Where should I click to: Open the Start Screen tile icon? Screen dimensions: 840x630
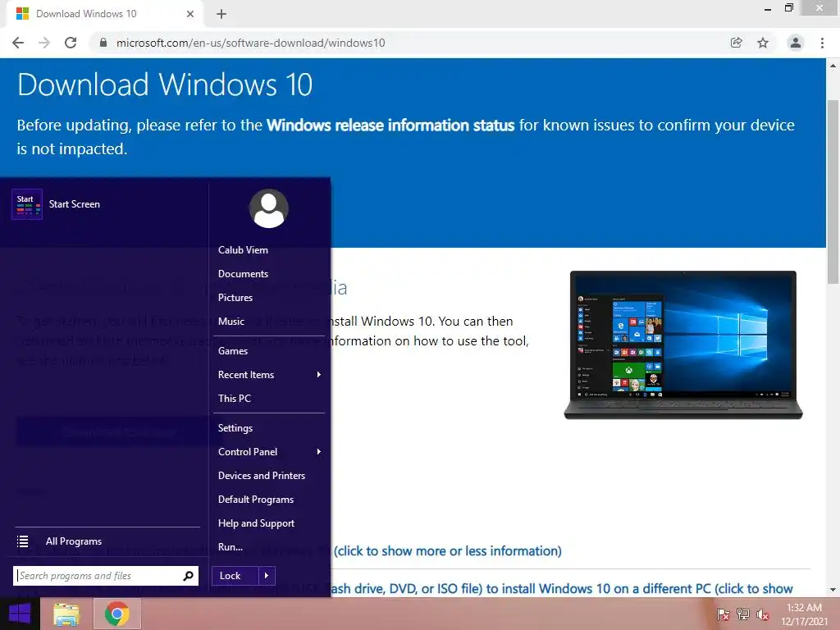click(x=27, y=204)
